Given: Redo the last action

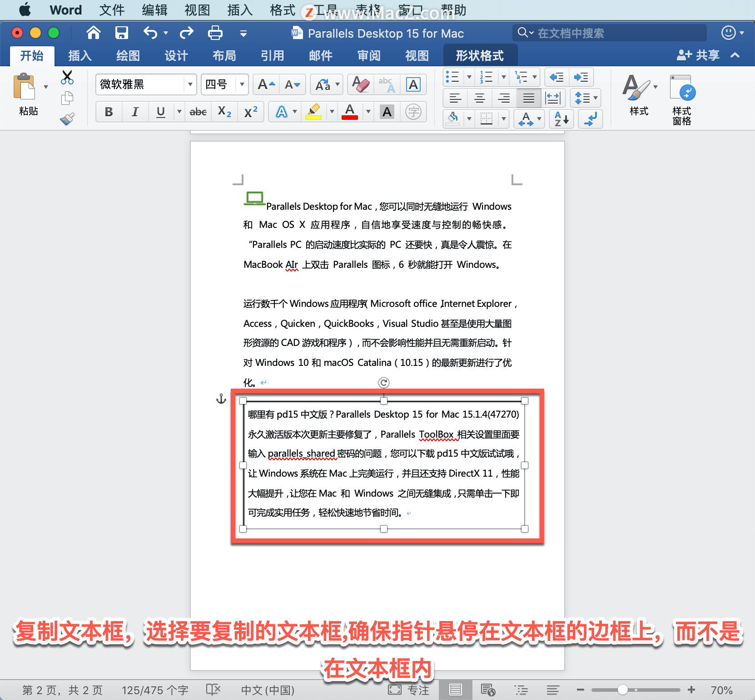Looking at the screenshot, I should [x=186, y=33].
